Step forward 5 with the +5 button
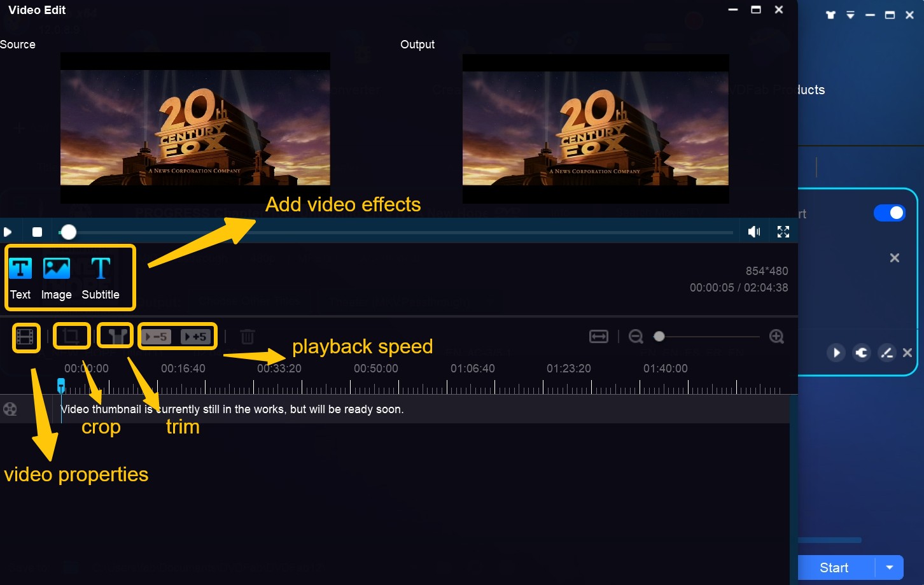The image size is (924, 585). point(197,336)
